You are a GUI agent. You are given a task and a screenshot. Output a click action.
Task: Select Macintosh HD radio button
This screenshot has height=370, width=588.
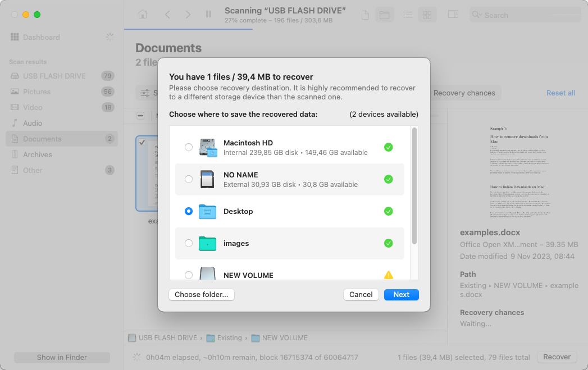click(189, 147)
